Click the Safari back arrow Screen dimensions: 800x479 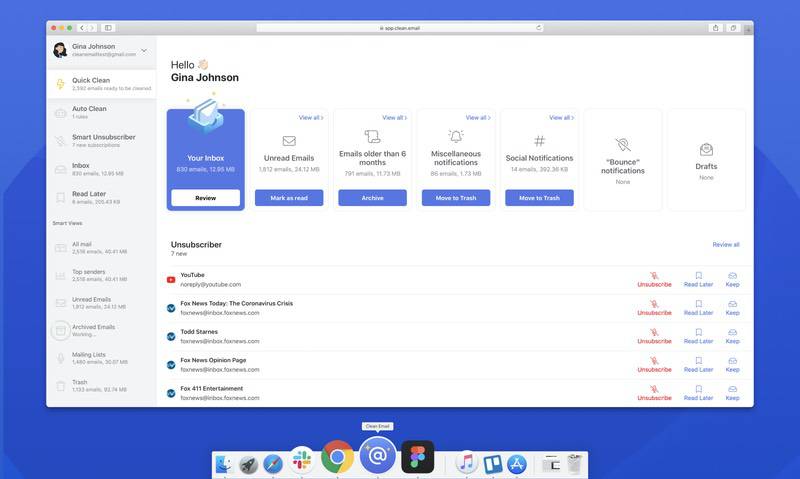[82, 28]
